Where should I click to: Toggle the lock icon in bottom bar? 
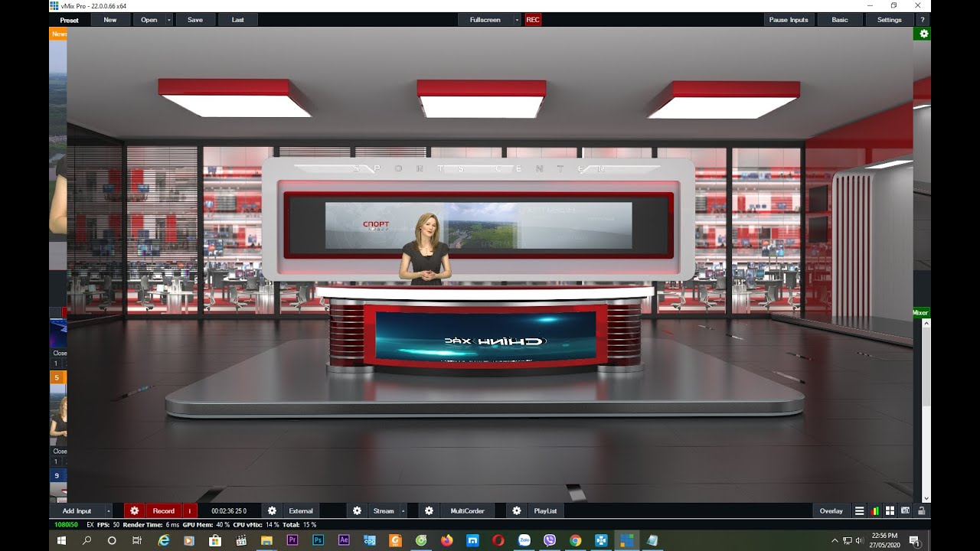(x=921, y=510)
